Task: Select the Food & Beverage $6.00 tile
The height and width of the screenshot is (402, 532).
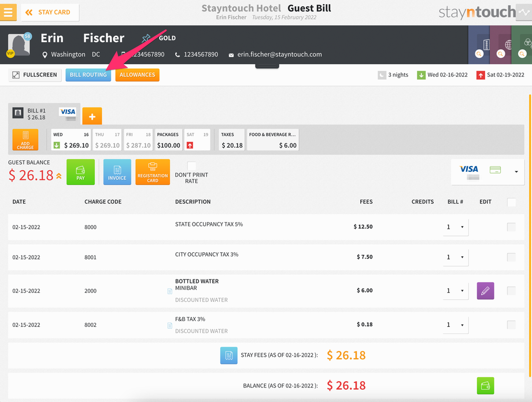Action: (273, 139)
